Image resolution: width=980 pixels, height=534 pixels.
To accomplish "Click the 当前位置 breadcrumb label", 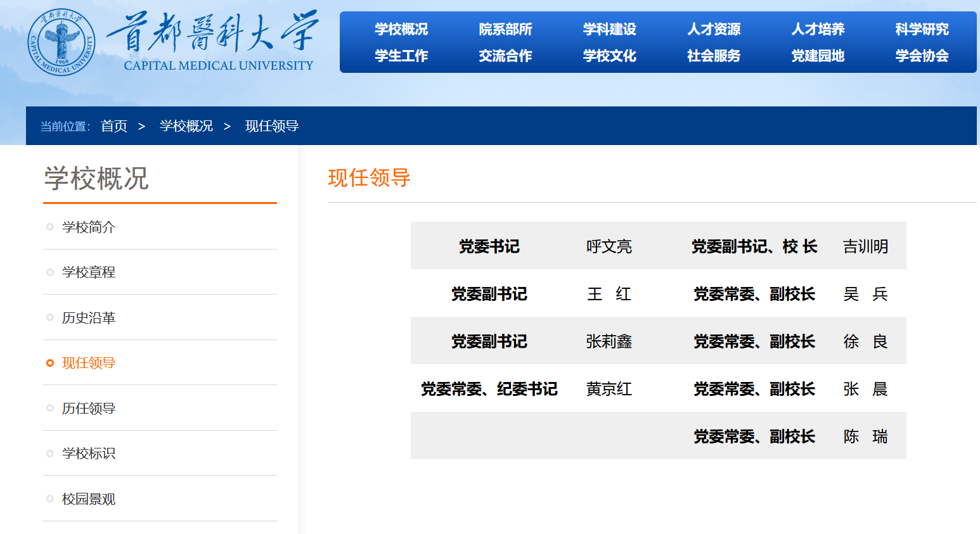I will pos(65,127).
